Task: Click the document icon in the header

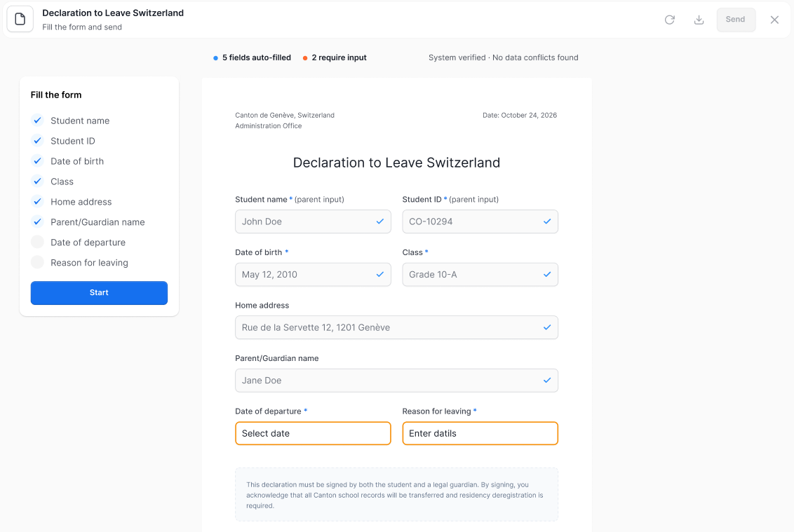Action: [20, 19]
